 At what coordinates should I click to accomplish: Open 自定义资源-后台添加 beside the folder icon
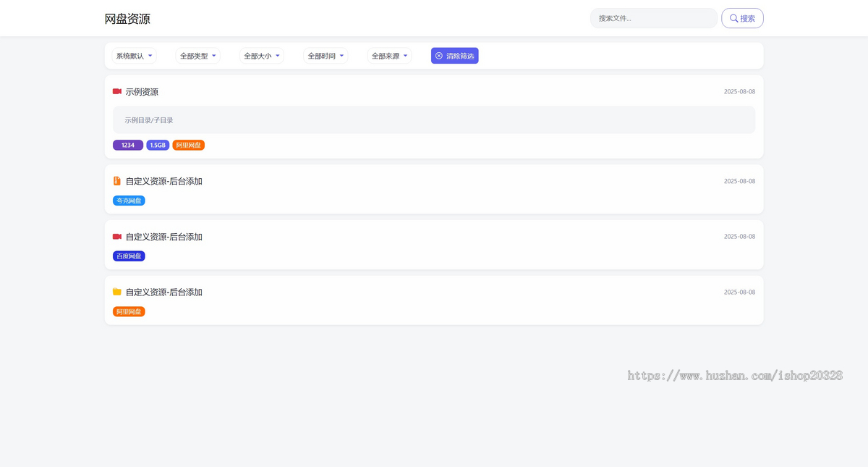[x=164, y=292]
